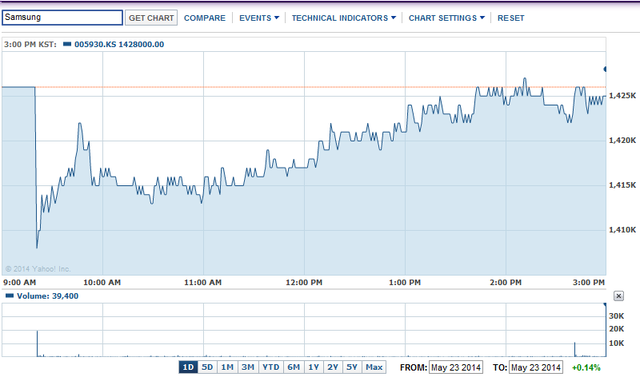Click the FROM date field
Viewport: 640px width, 377px height.
point(456,368)
